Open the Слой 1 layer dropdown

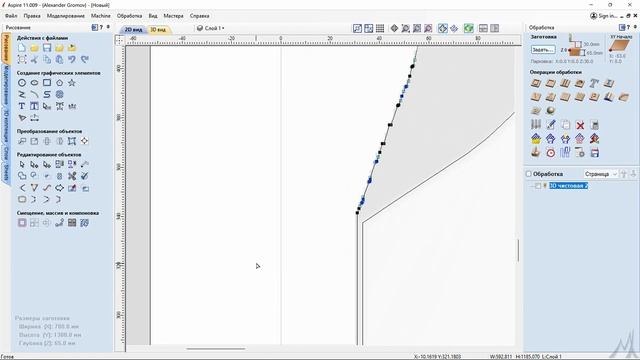211,28
